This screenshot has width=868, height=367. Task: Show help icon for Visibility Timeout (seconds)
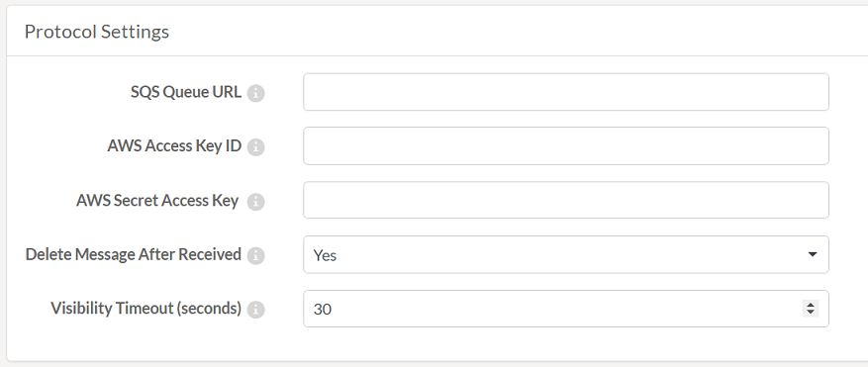[x=255, y=310]
